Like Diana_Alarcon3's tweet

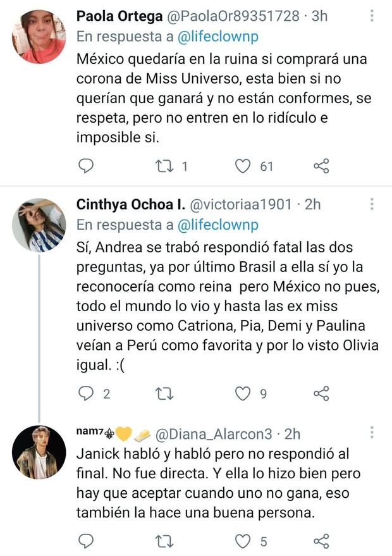[243, 541]
